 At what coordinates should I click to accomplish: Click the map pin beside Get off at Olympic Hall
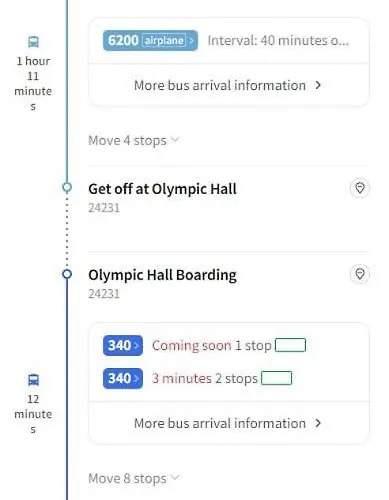[x=360, y=188]
